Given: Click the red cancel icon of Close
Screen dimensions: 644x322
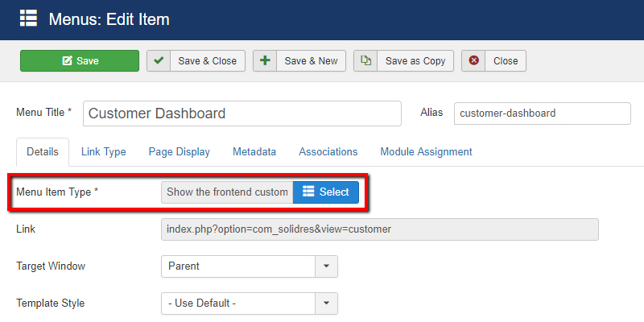Looking at the screenshot, I should pyautogui.click(x=473, y=61).
